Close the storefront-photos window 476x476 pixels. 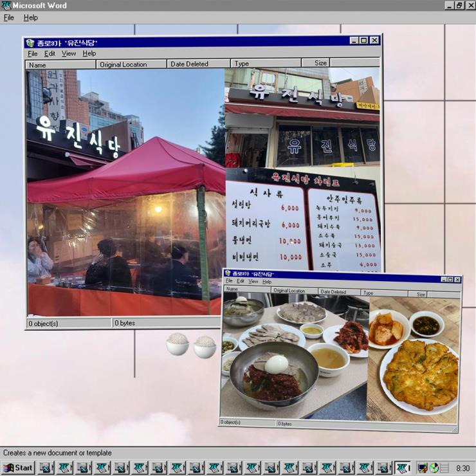click(x=374, y=40)
